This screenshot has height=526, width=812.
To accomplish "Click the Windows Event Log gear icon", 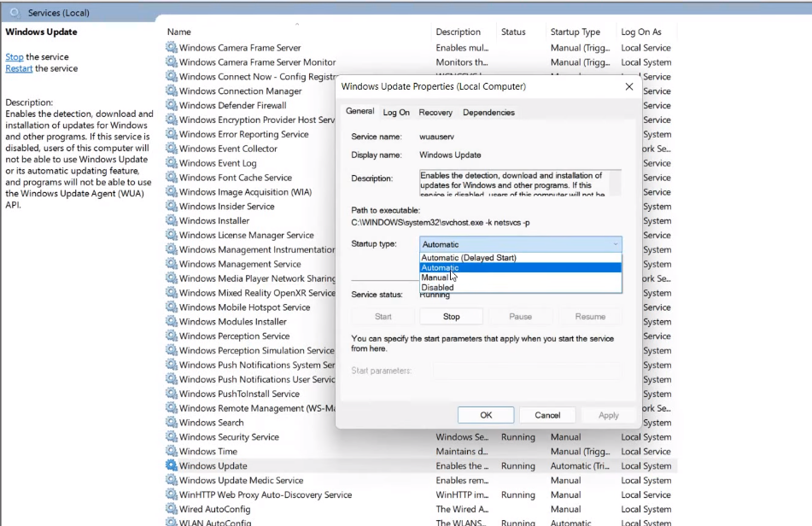I will click(171, 162).
